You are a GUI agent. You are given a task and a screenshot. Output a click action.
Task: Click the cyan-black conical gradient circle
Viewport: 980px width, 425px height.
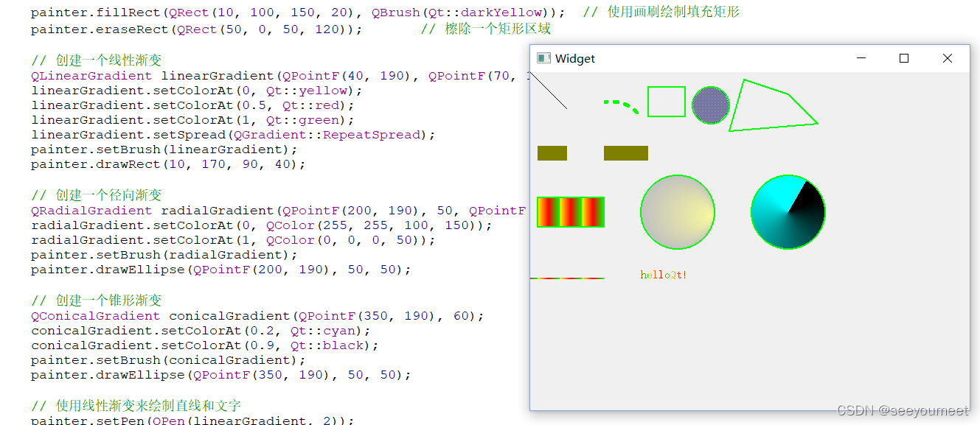tap(788, 212)
